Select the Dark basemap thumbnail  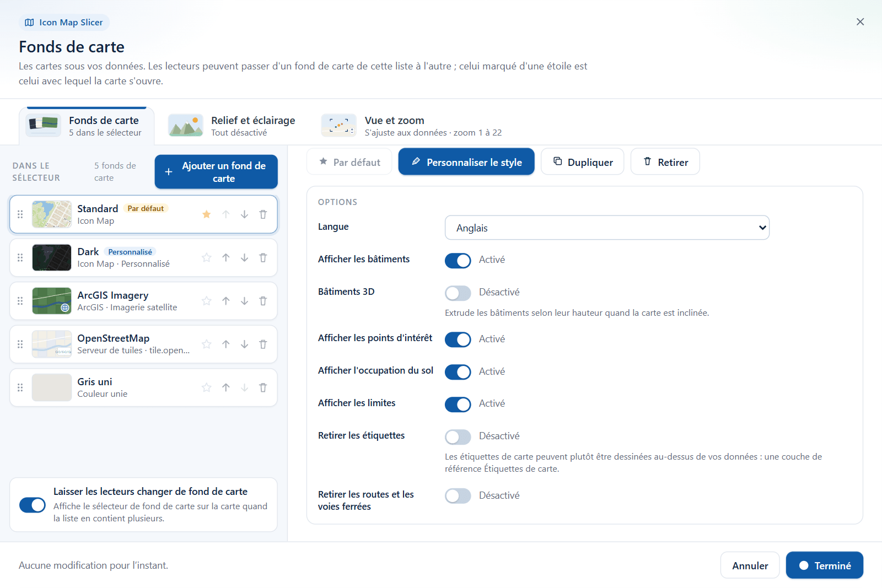pos(52,258)
